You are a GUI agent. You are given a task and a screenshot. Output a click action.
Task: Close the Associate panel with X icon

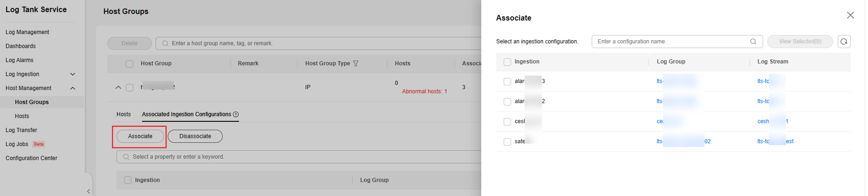click(x=850, y=15)
